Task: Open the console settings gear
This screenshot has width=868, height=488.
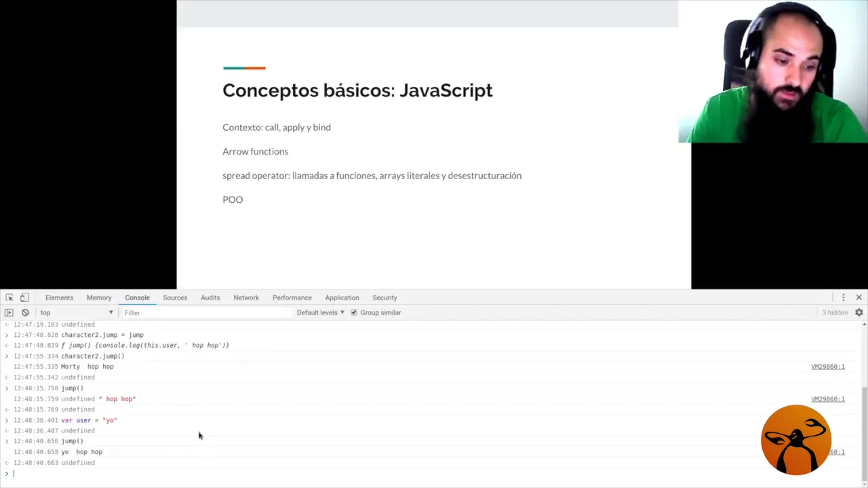Action: 859,312
